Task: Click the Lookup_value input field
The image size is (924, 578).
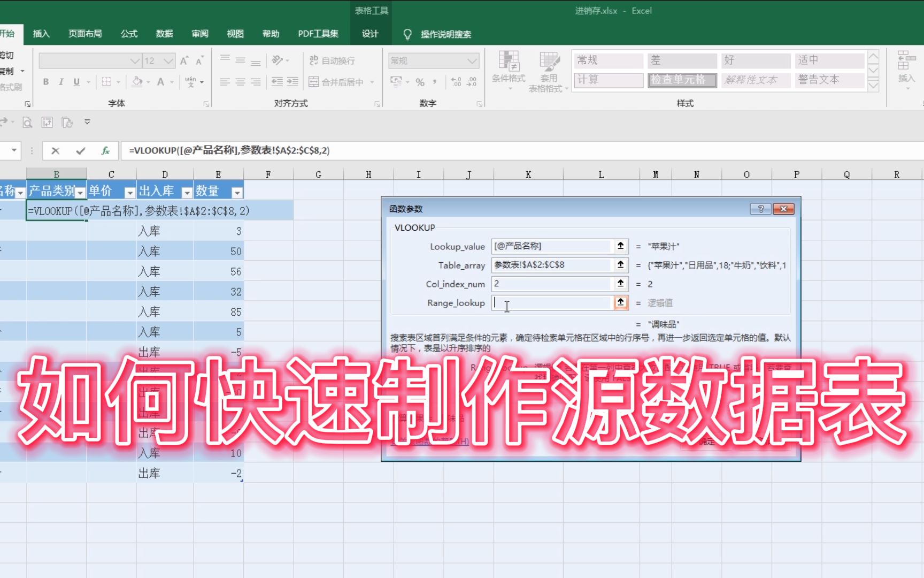Action: tap(551, 246)
